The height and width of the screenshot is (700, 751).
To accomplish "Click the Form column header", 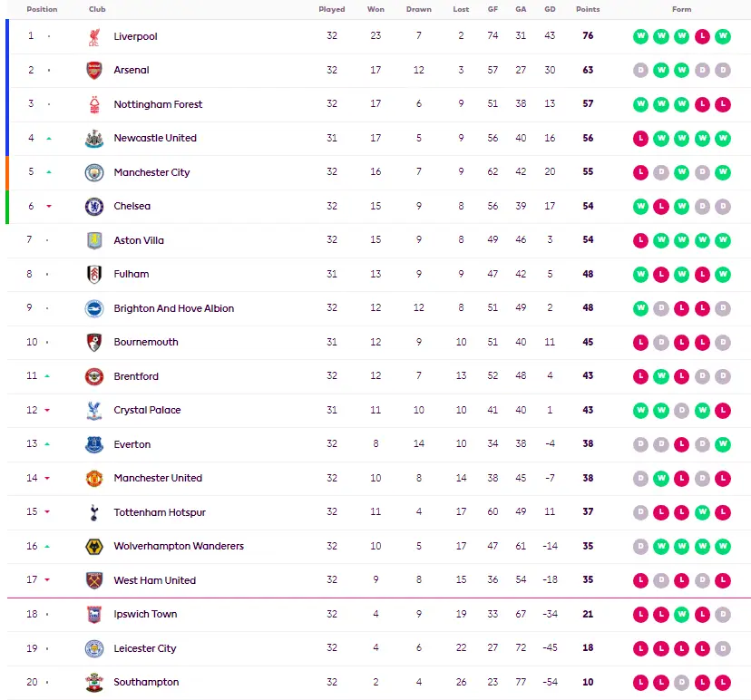I will point(681,9).
